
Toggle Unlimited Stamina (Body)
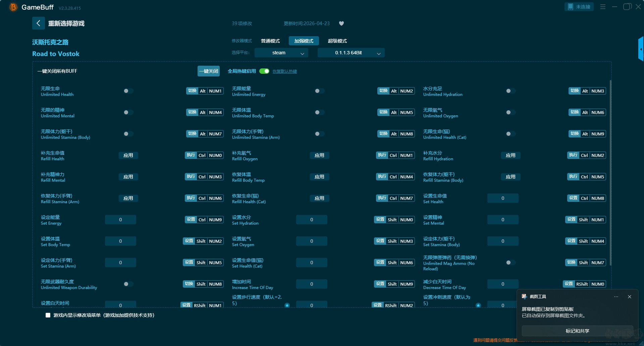tap(128, 134)
